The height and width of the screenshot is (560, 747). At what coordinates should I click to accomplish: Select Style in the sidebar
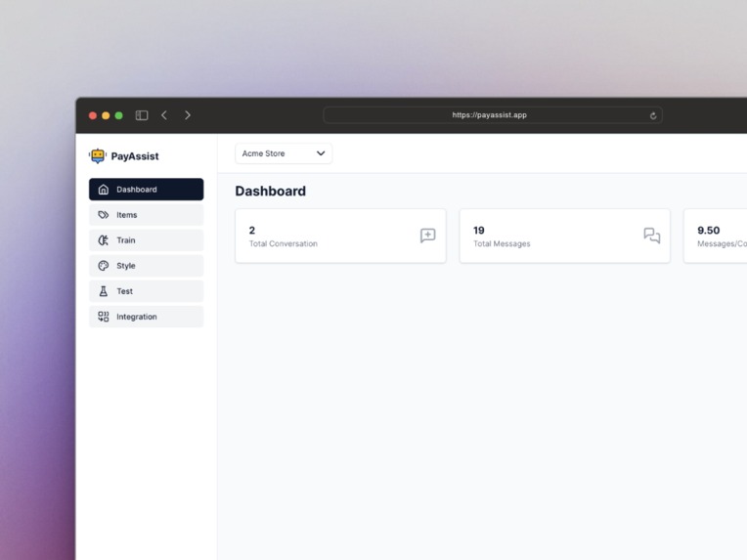tap(147, 266)
